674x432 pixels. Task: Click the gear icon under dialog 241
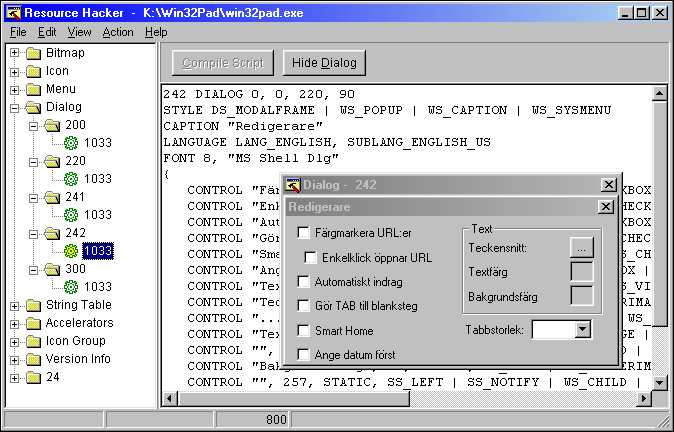[71, 215]
